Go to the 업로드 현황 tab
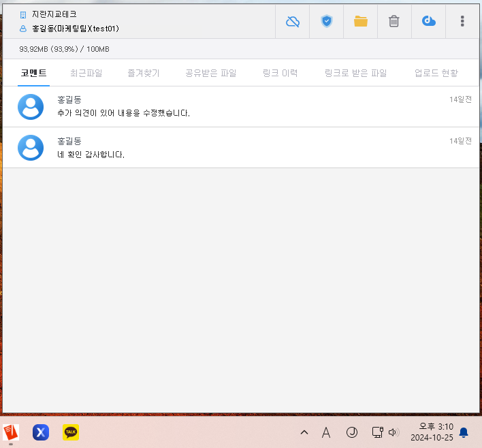The image size is (482, 448). 436,73
